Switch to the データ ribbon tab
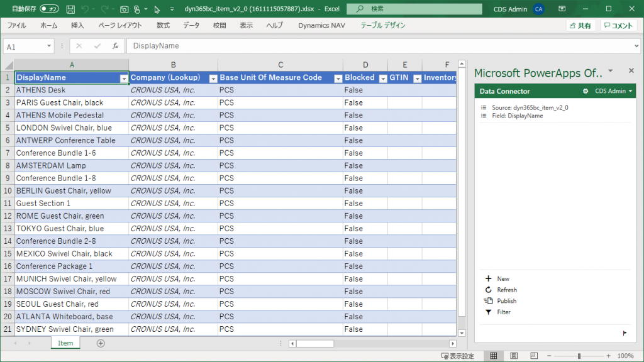The height and width of the screenshot is (362, 644). click(x=191, y=25)
